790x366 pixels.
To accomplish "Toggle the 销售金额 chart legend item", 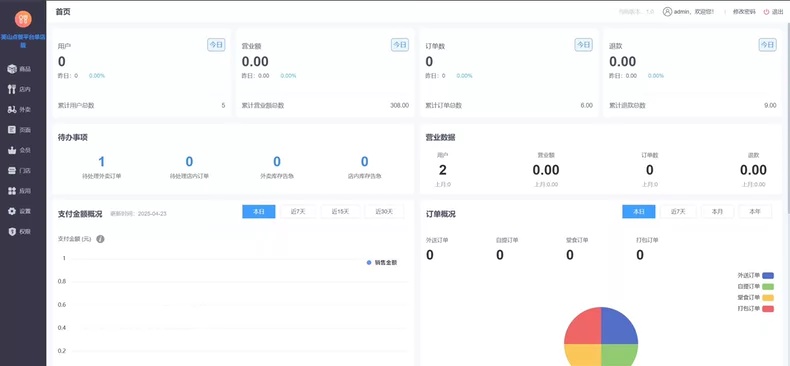I will (x=382, y=263).
